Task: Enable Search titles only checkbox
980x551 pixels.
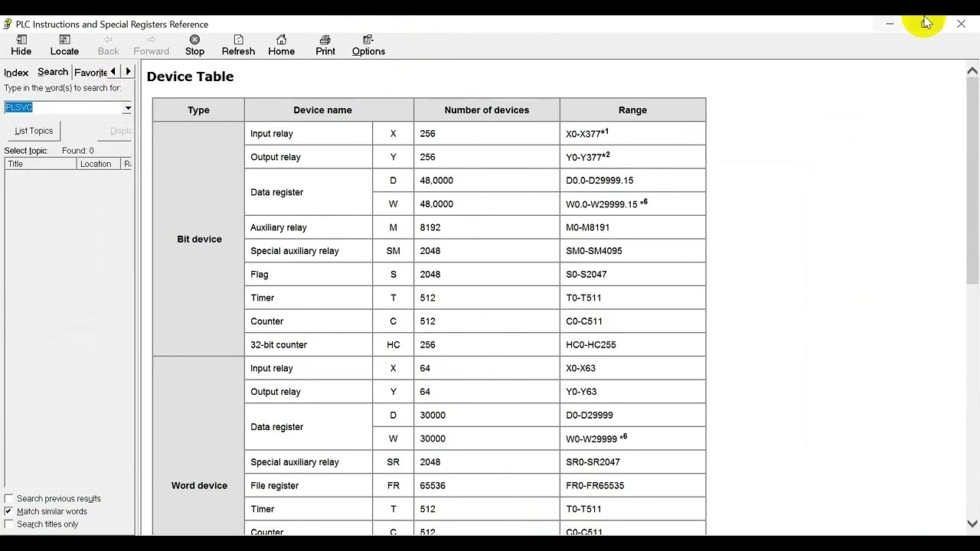Action: click(x=9, y=524)
